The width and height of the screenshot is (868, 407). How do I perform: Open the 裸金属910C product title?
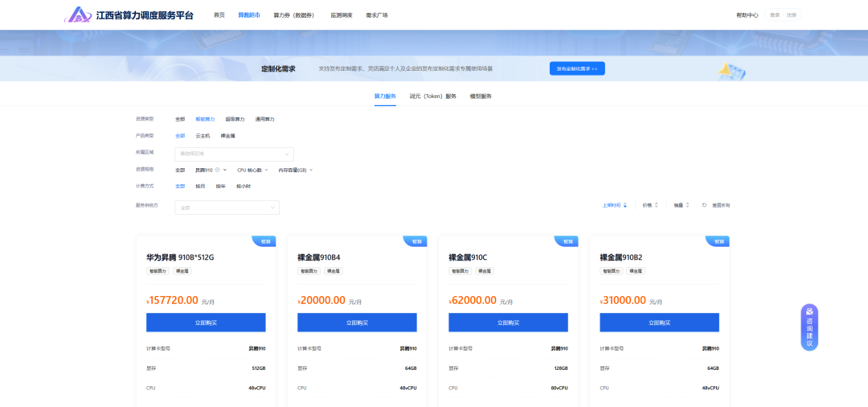point(468,257)
